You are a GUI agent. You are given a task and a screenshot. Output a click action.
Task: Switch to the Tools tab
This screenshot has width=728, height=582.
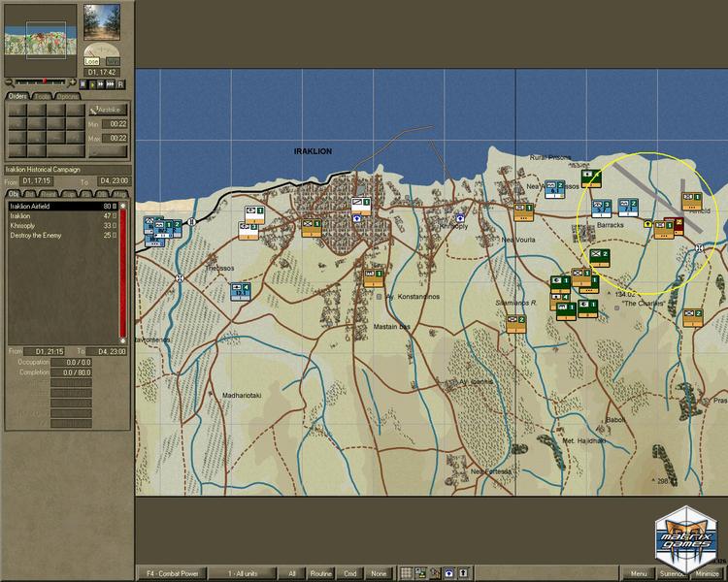pyautogui.click(x=42, y=96)
